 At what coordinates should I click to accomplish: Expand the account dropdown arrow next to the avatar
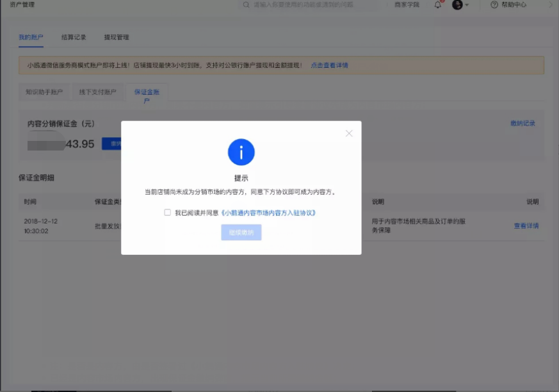467,5
